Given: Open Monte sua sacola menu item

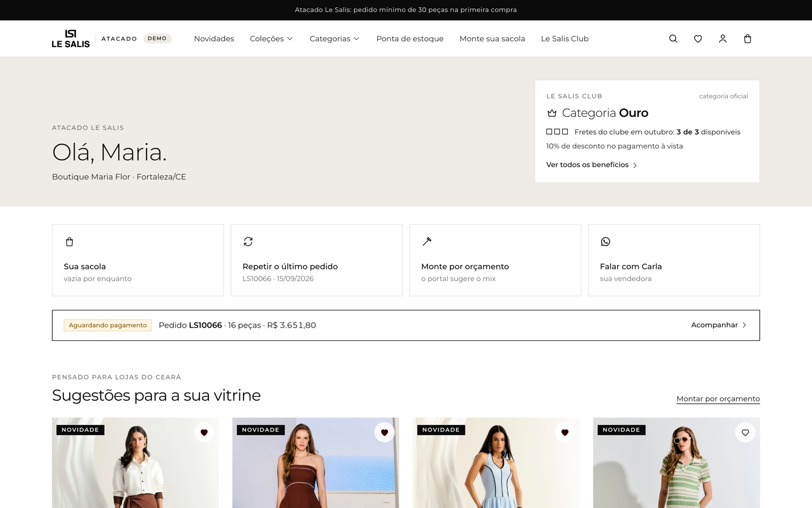Looking at the screenshot, I should click(x=492, y=39).
